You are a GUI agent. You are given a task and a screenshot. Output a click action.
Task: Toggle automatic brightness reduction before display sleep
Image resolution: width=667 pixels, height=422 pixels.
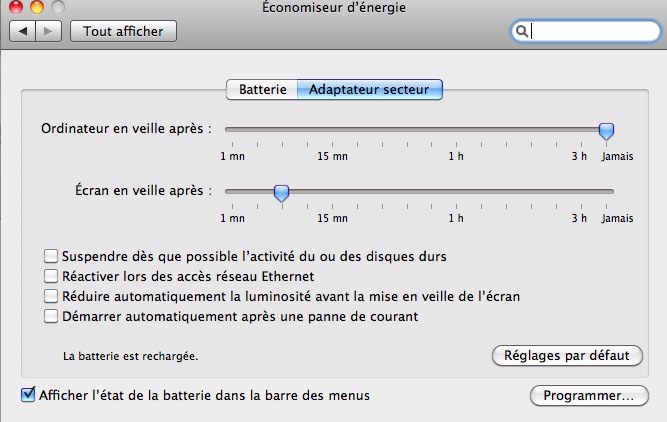click(52, 296)
